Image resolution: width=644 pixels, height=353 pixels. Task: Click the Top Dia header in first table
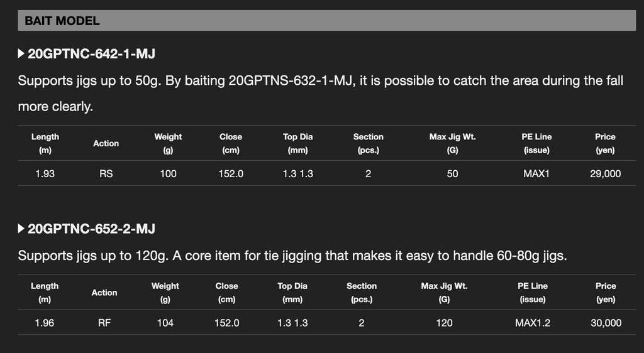(x=297, y=143)
